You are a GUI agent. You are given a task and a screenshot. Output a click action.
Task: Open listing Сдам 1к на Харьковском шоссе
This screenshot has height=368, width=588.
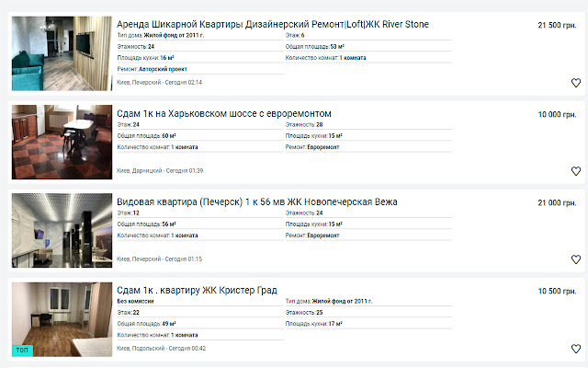click(x=224, y=113)
